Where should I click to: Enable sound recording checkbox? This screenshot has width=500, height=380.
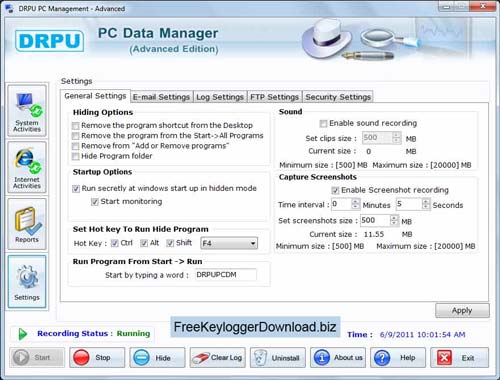pyautogui.click(x=323, y=124)
